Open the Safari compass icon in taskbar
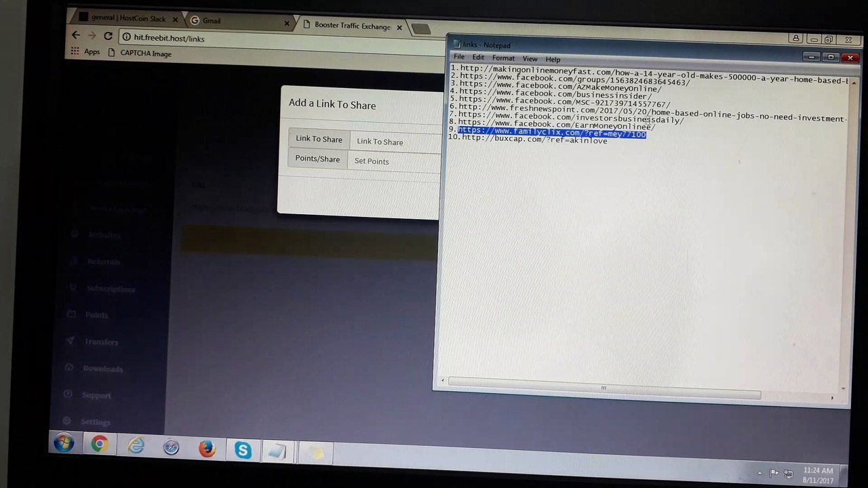868x488 pixels. (x=171, y=447)
